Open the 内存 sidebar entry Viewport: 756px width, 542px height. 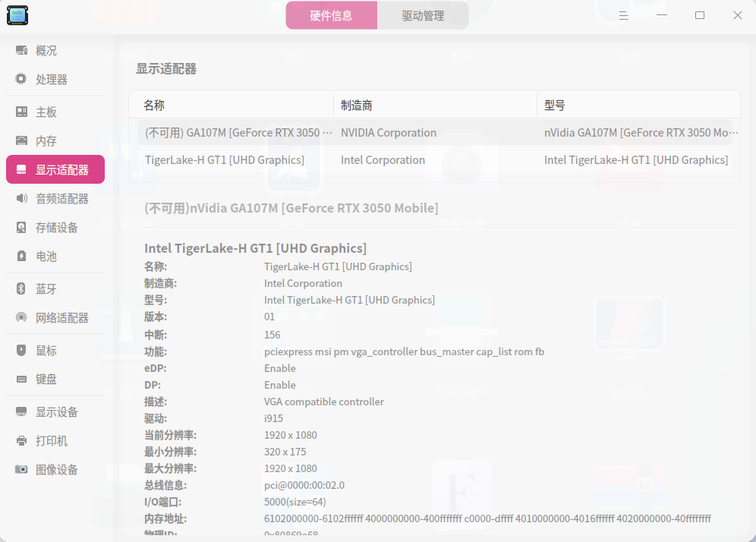coord(55,140)
